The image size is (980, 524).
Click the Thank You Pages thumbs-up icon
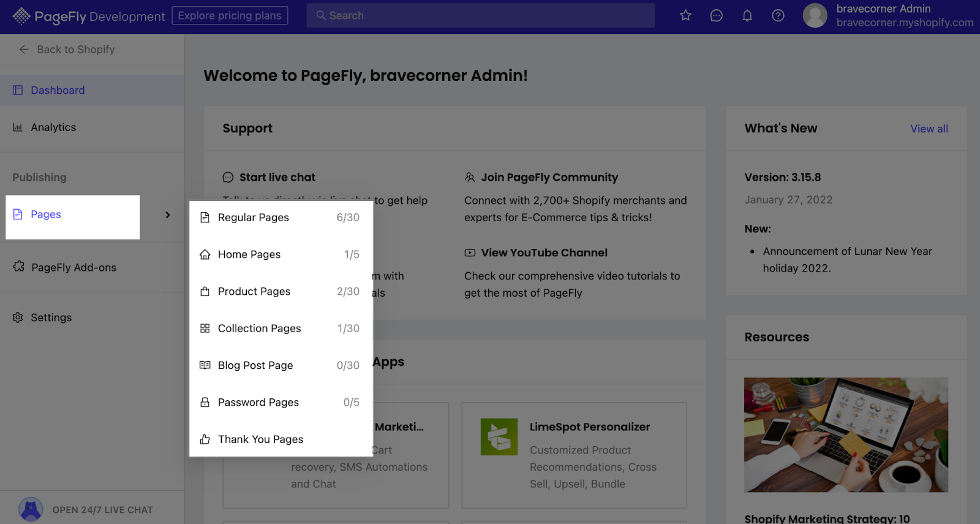pyautogui.click(x=205, y=439)
